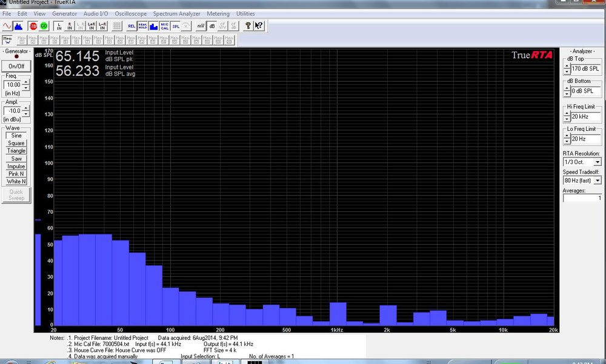Click the Mem 1 memory icon
Image resolution: width=606 pixels, height=364 pixels.
22,40
